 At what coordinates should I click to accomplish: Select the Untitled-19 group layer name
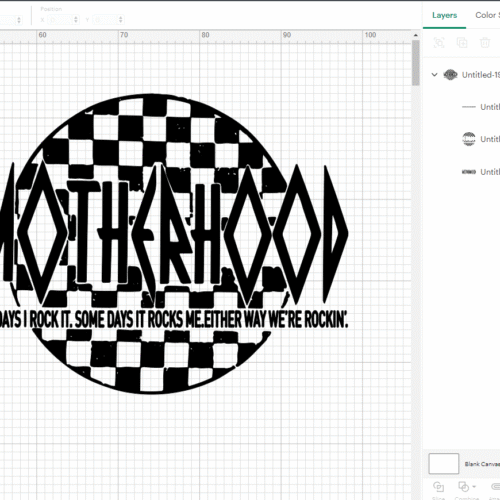(481, 75)
